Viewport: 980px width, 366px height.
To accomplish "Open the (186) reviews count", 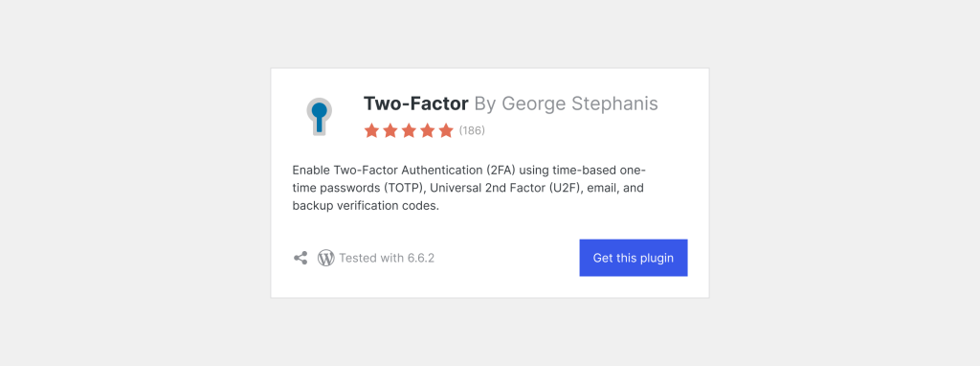I will point(472,130).
